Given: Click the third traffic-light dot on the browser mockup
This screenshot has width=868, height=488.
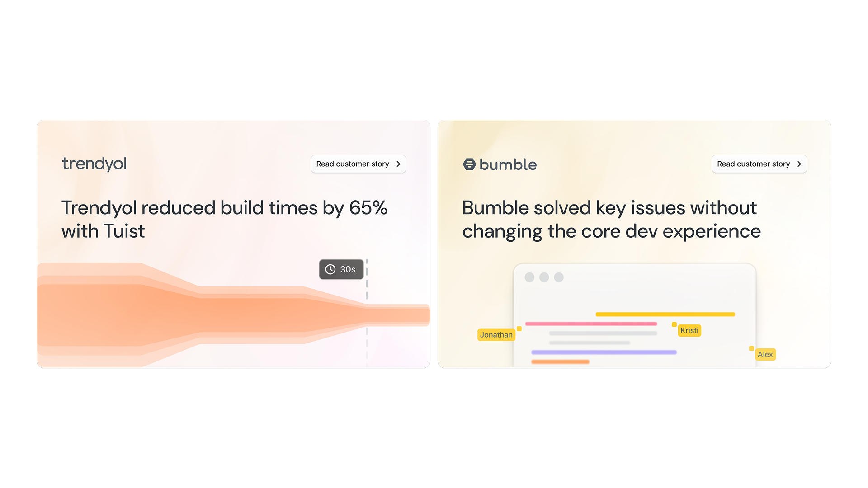Looking at the screenshot, I should click(558, 277).
